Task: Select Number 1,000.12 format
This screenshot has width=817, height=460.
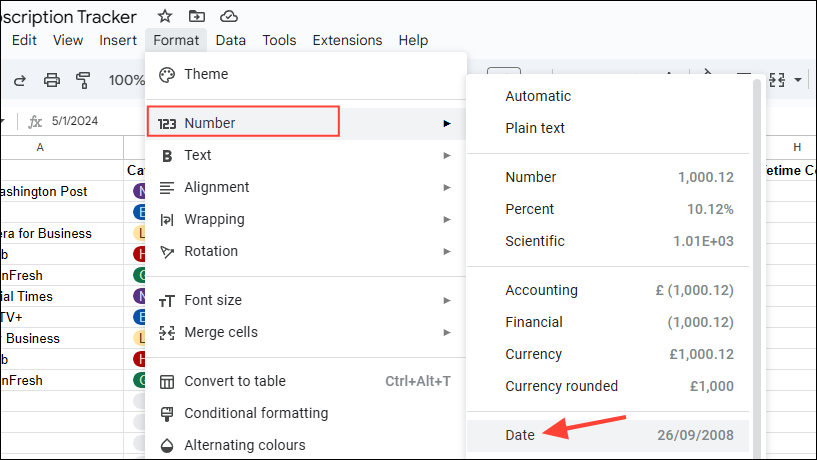Action: pos(608,177)
